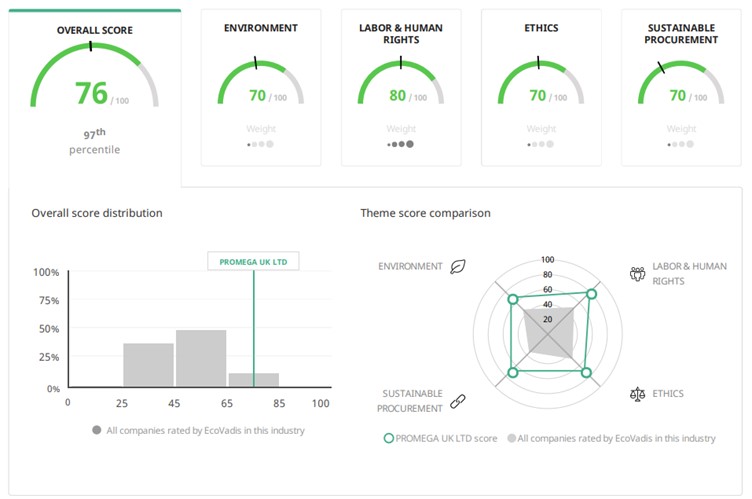Click the '65' x-axis label

[227, 404]
